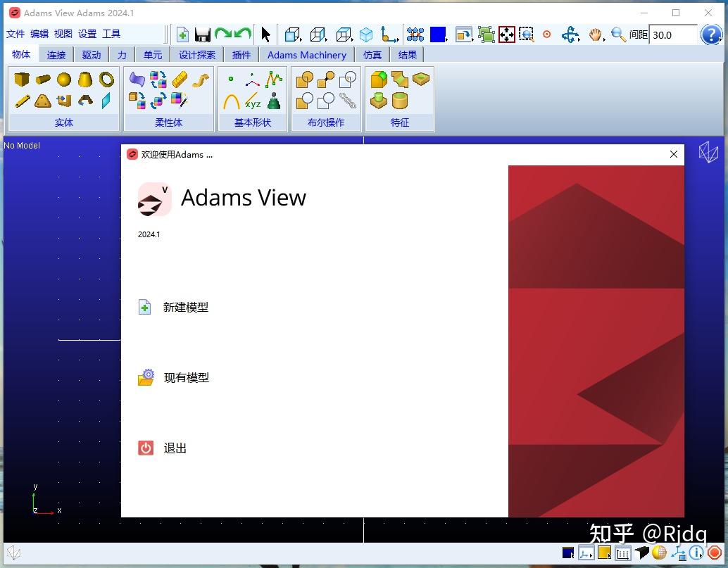The image size is (728, 568).
Task: Click the blue color swatch in the toolbar
Action: [437, 33]
